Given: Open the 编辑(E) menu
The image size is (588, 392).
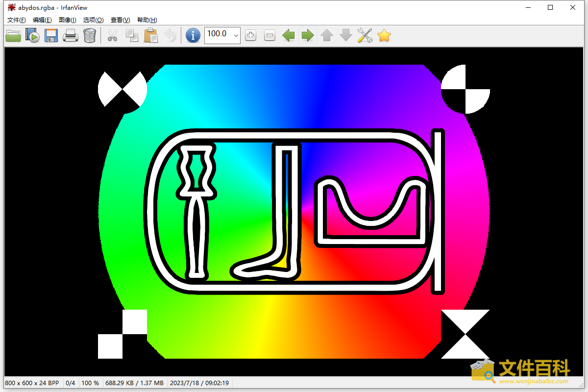Looking at the screenshot, I should (42, 20).
